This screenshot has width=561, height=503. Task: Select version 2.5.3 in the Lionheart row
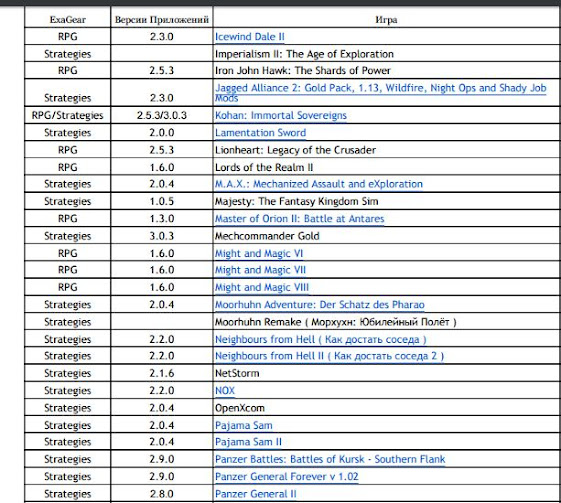(x=162, y=150)
